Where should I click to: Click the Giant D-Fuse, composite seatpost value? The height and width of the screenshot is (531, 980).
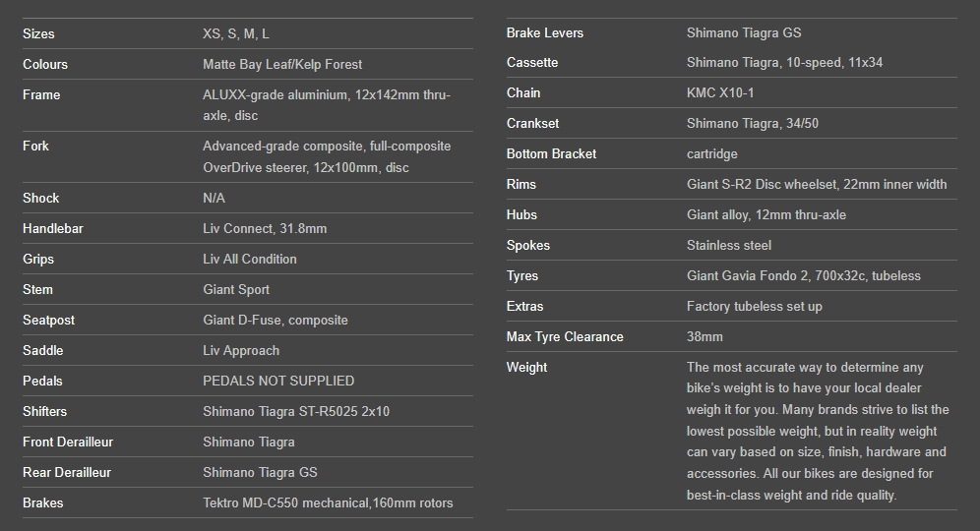tap(276, 320)
